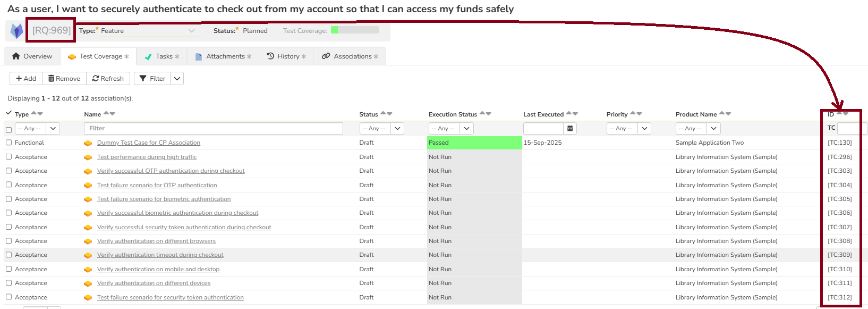Click sort ascending arrow on Name column
This screenshot has height=309, width=868.
pyautogui.click(x=106, y=114)
